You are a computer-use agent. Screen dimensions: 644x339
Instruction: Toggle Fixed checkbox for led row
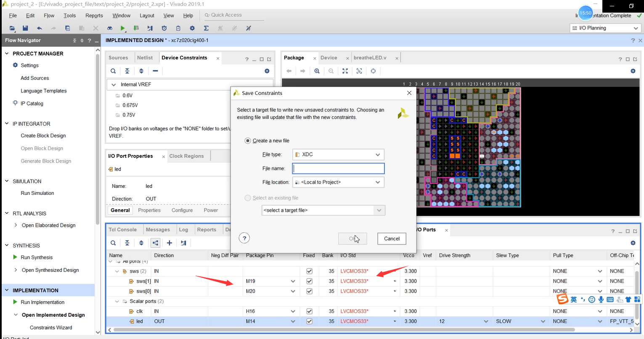point(309,321)
